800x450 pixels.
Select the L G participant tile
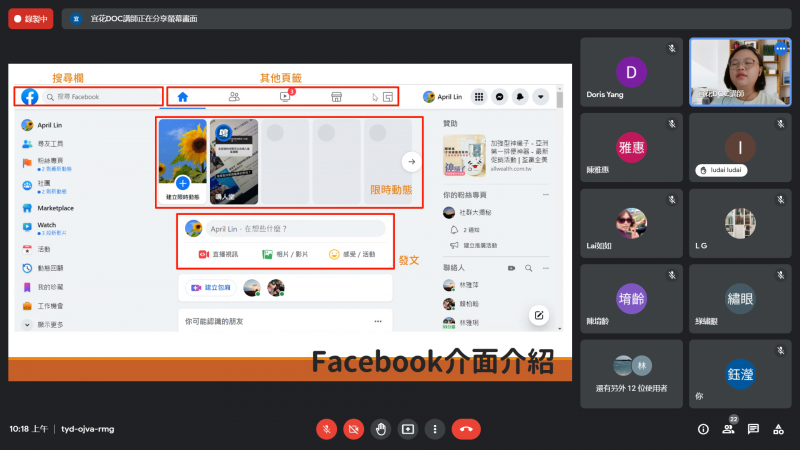pos(740,223)
